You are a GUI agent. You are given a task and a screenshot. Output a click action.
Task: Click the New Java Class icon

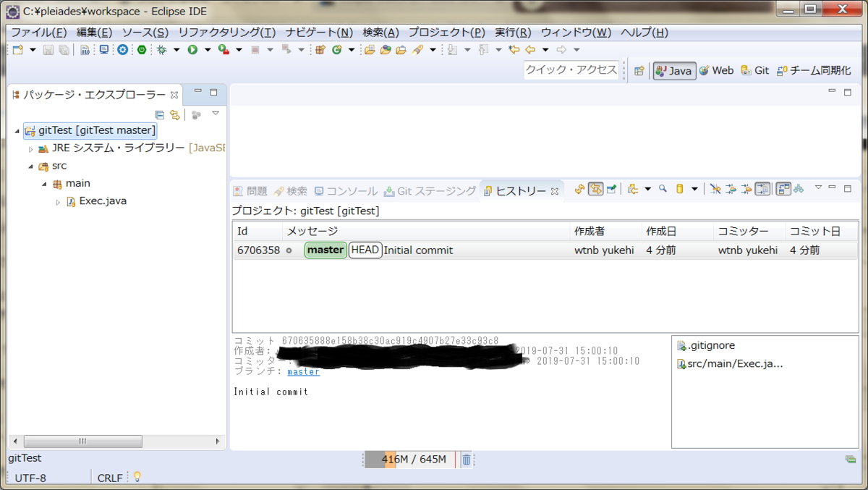(337, 50)
